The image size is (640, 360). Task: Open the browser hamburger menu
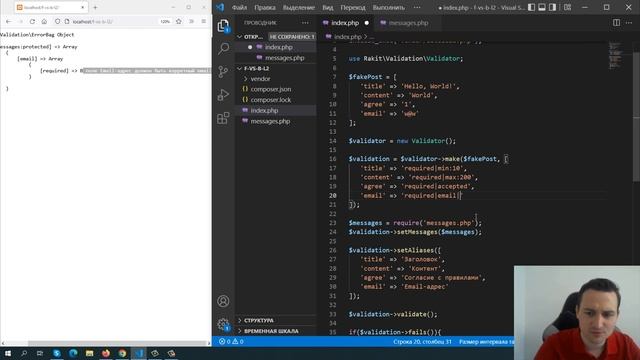[204, 21]
